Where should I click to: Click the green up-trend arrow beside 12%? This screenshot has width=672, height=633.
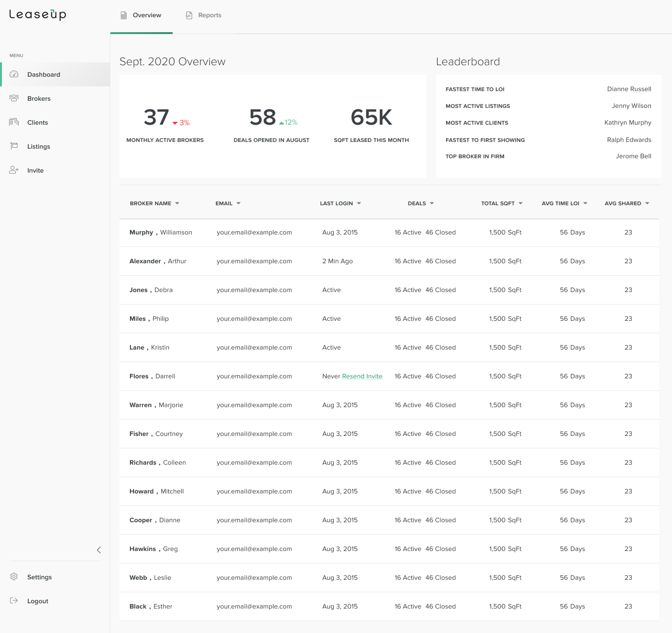(282, 123)
